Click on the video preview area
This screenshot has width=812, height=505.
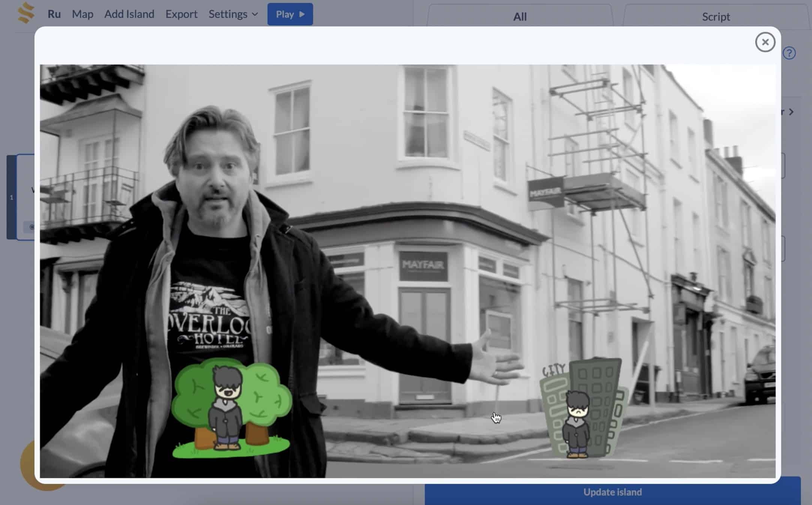click(408, 271)
